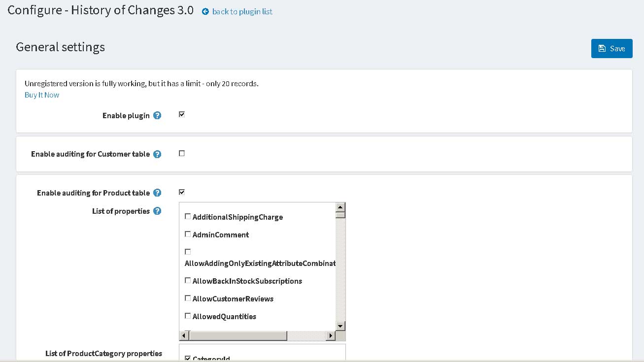Click the properties list scroll down arrow
The image size is (644, 362).
(x=340, y=326)
